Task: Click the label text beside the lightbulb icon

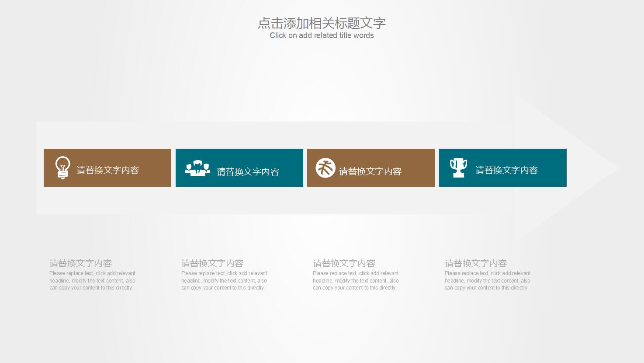Action: [108, 170]
